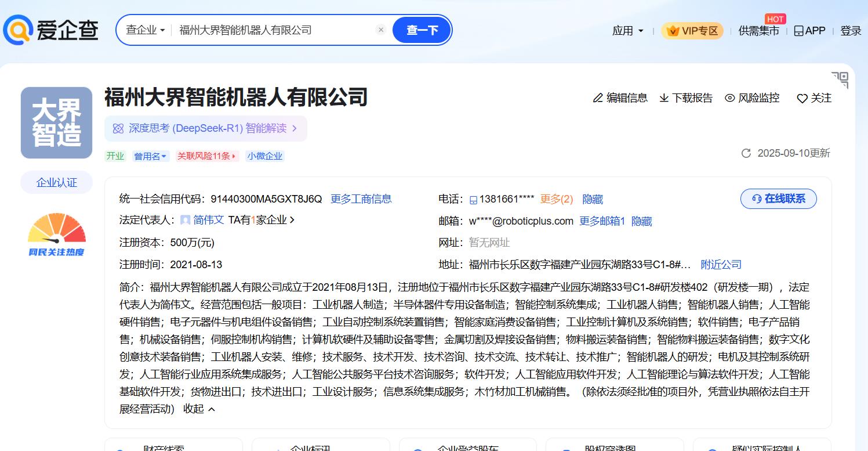Expand the 关联风险11条 tag

207,156
